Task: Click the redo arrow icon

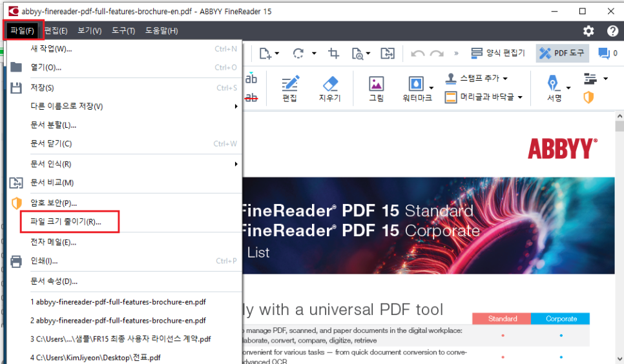Action: pyautogui.click(x=437, y=54)
